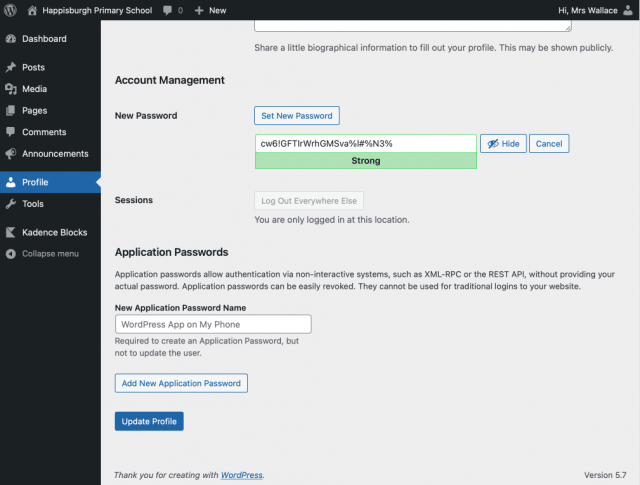Collapse the sidebar menu
Image resolution: width=640 pixels, height=485 pixels.
point(50,254)
